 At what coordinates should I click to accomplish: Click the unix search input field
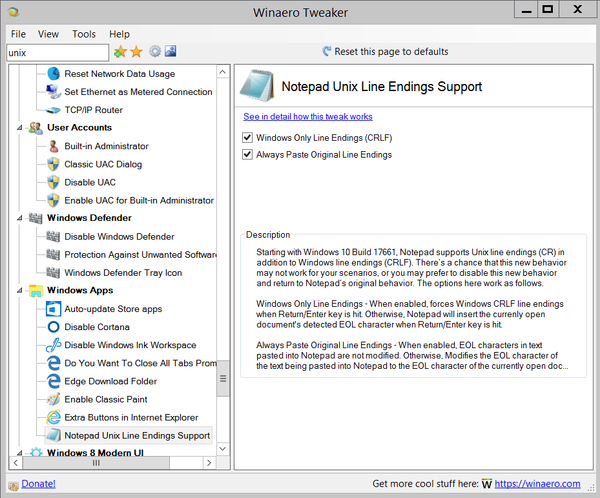point(58,52)
